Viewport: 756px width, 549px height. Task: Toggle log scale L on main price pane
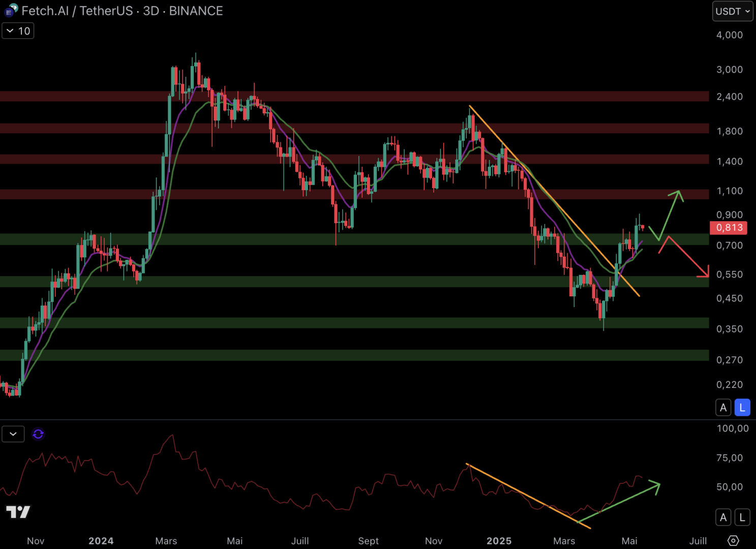coord(742,408)
